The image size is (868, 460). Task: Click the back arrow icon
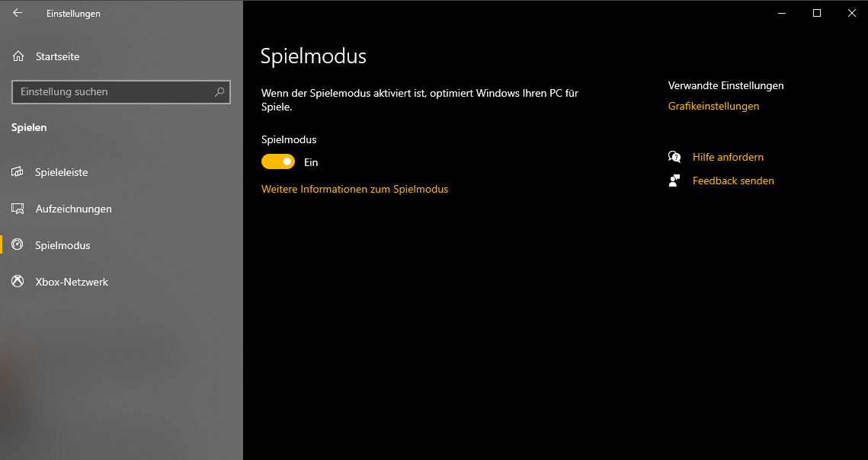[18, 13]
